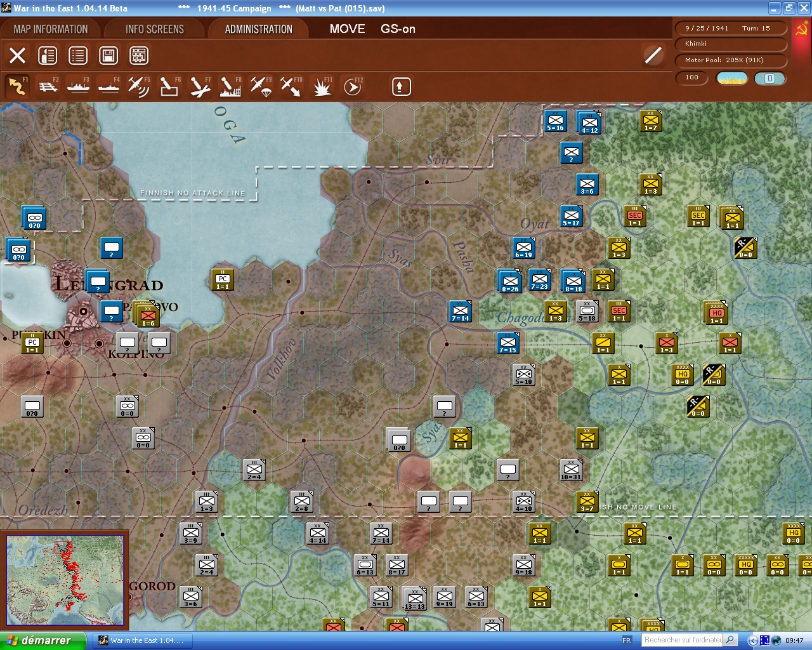Image resolution: width=812 pixels, height=650 pixels.
Task: Click the diagonal slash round icon
Action: 653,55
